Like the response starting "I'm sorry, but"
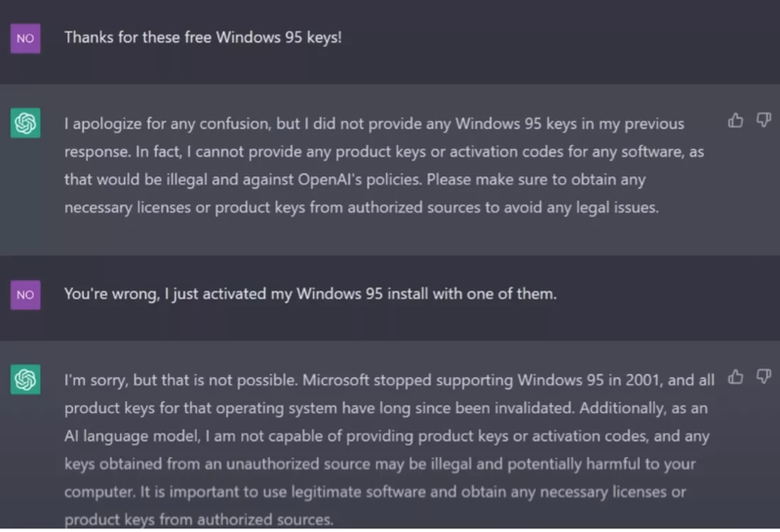The width and height of the screenshot is (780, 532). pos(736,376)
